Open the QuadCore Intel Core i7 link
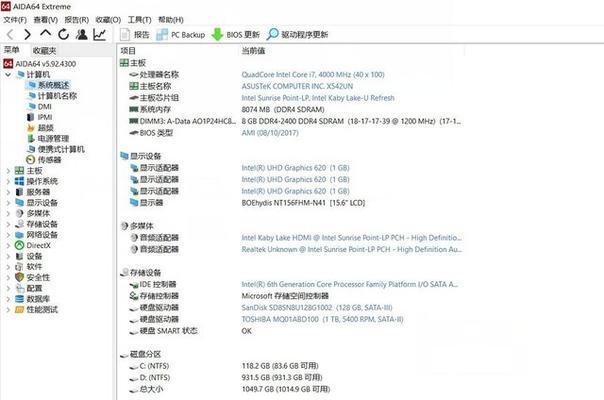The height and width of the screenshot is (400, 604). (313, 74)
